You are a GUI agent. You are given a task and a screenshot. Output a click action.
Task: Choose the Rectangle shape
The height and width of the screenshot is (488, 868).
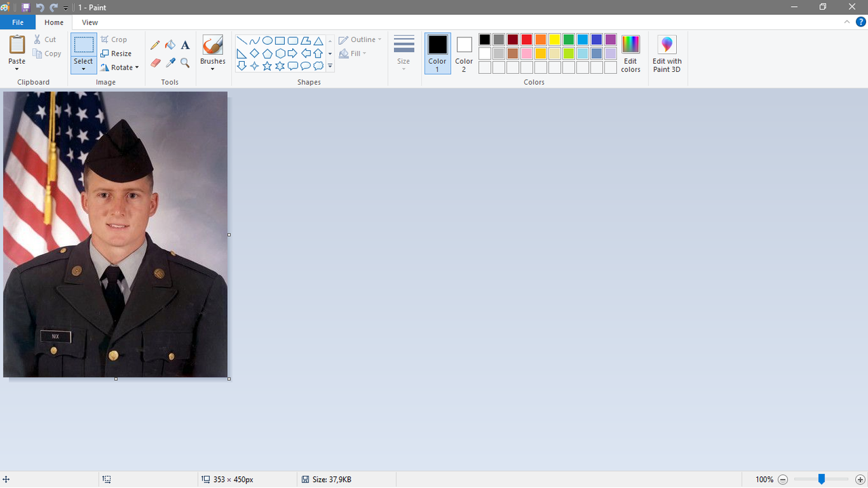point(280,41)
